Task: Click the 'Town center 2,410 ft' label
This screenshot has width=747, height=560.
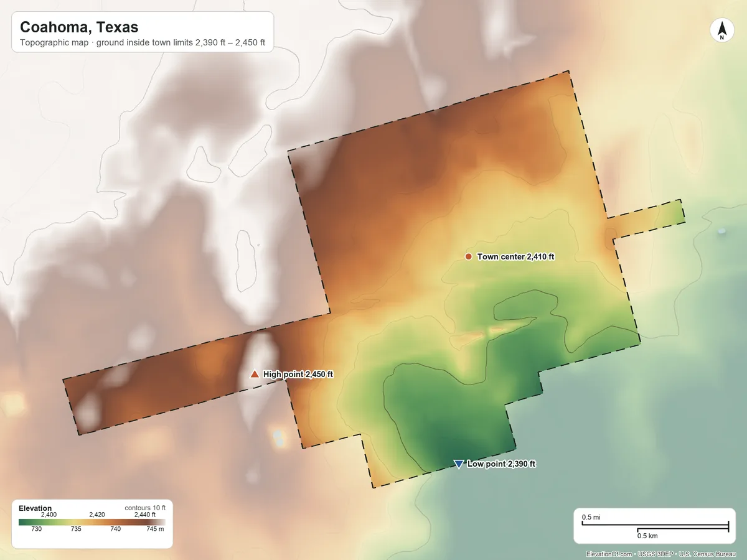Action: pos(515,256)
